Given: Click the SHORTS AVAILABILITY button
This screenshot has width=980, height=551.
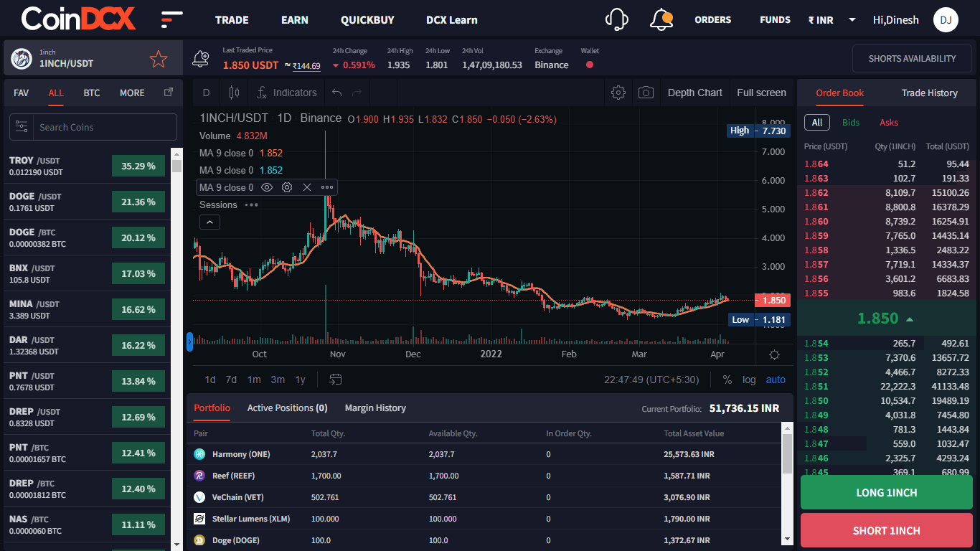Looking at the screenshot, I should pos(912,59).
